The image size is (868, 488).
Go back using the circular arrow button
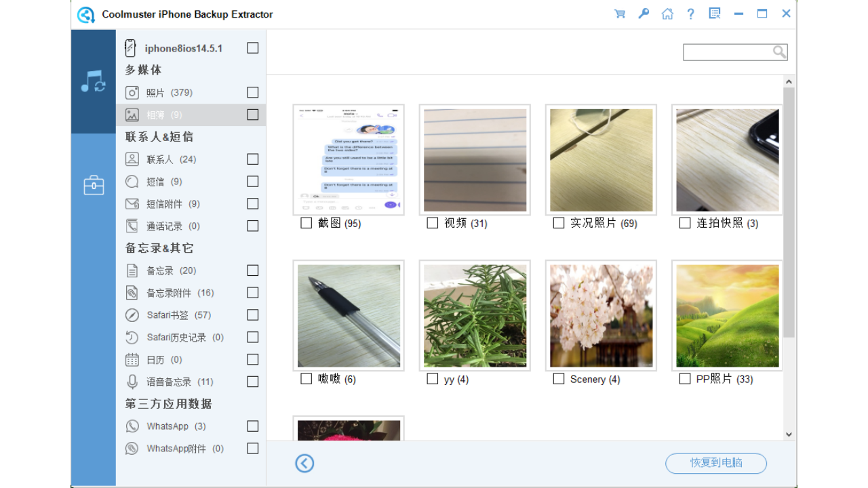[x=304, y=464]
